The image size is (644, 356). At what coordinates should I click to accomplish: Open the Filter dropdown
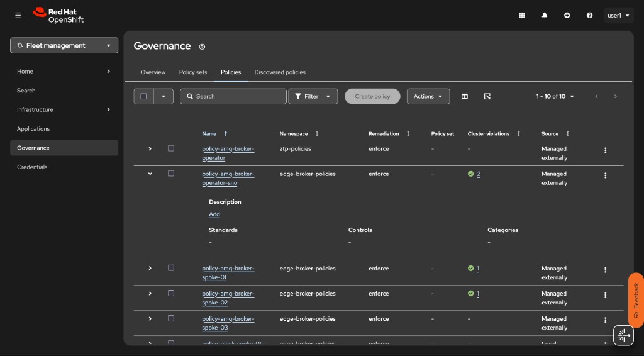(x=313, y=96)
